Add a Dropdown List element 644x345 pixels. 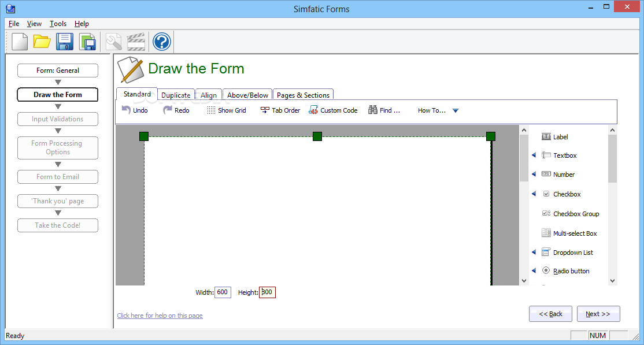tap(567, 252)
